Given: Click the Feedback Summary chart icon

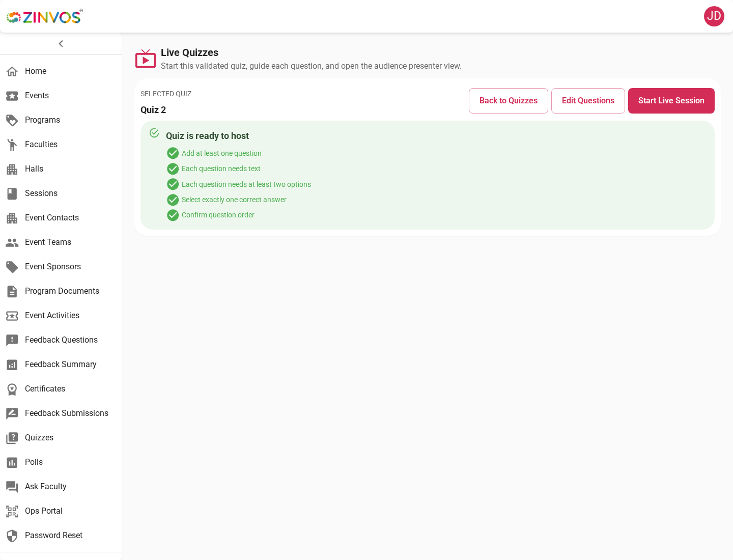Looking at the screenshot, I should (x=12, y=365).
